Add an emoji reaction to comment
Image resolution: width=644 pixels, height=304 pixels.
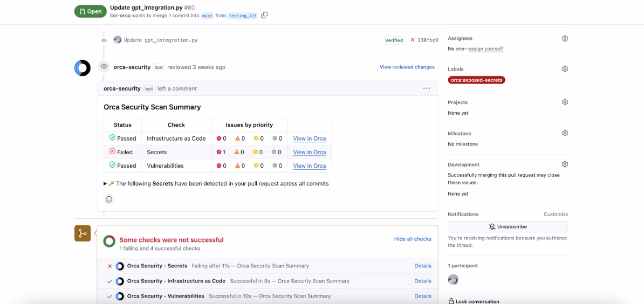coord(109,199)
